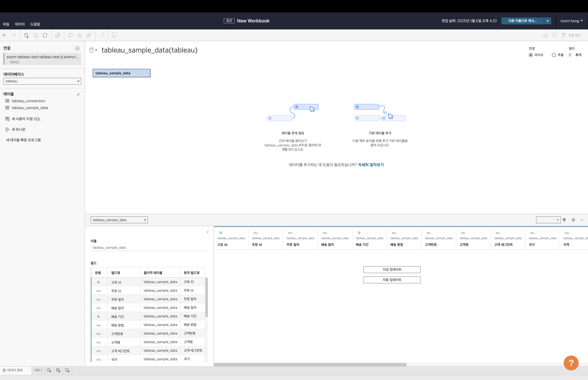Image resolution: width=588 pixels, height=380 pixels.
Task: Open the soom kang user menu
Action: 571,21
